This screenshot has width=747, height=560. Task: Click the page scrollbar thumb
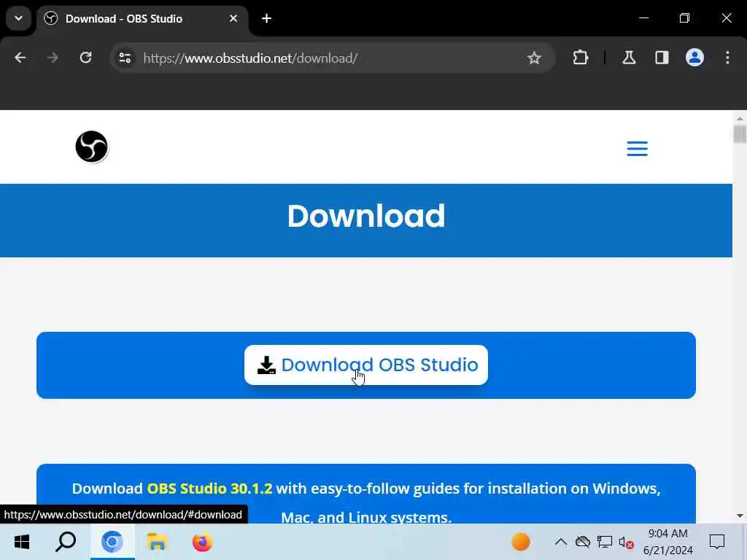click(740, 134)
